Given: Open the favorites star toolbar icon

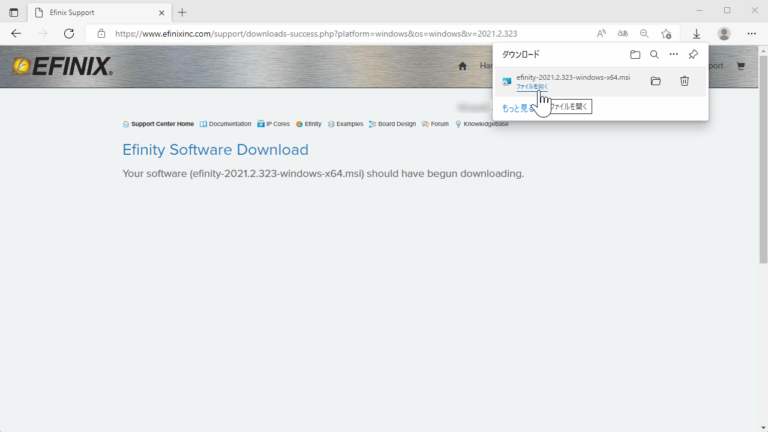Looking at the screenshot, I should 666,33.
